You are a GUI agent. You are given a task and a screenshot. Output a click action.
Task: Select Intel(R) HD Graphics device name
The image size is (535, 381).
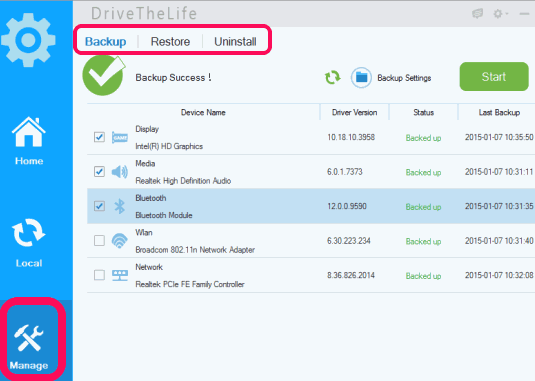169,146
